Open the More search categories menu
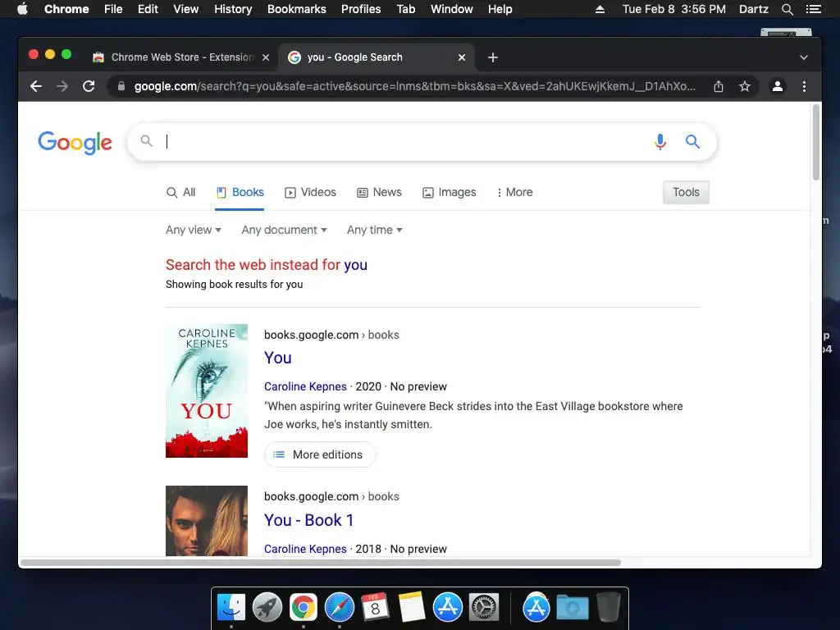Image resolution: width=840 pixels, height=630 pixels. click(x=515, y=192)
